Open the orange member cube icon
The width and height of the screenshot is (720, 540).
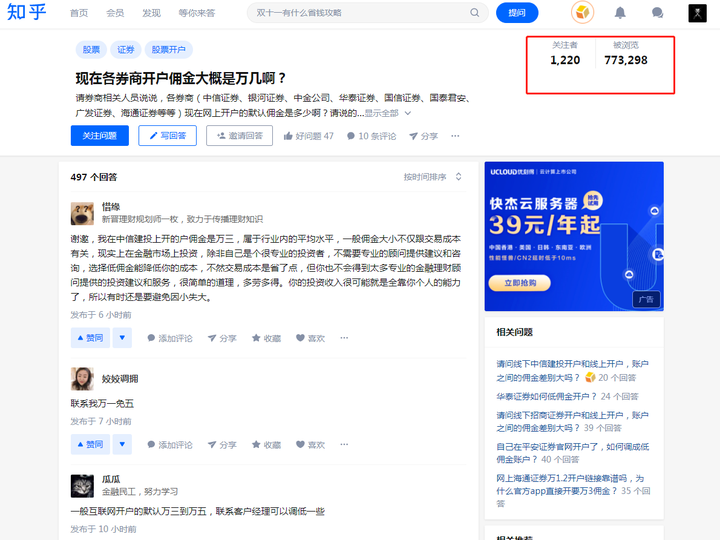pos(582,12)
